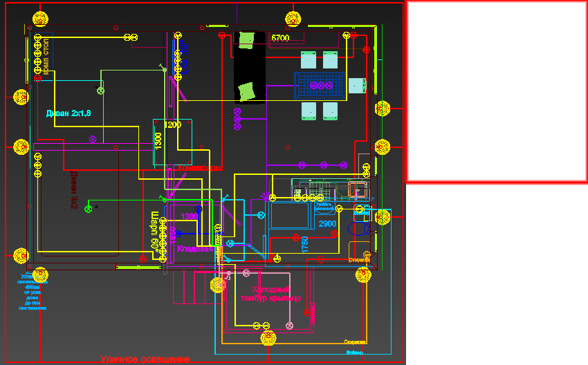Click the vertical "1750" dimension text
This screenshot has height=365, width=588.
point(304,245)
